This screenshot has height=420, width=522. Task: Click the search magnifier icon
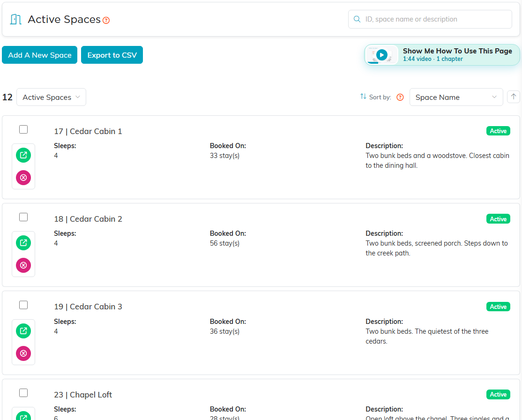click(x=357, y=19)
